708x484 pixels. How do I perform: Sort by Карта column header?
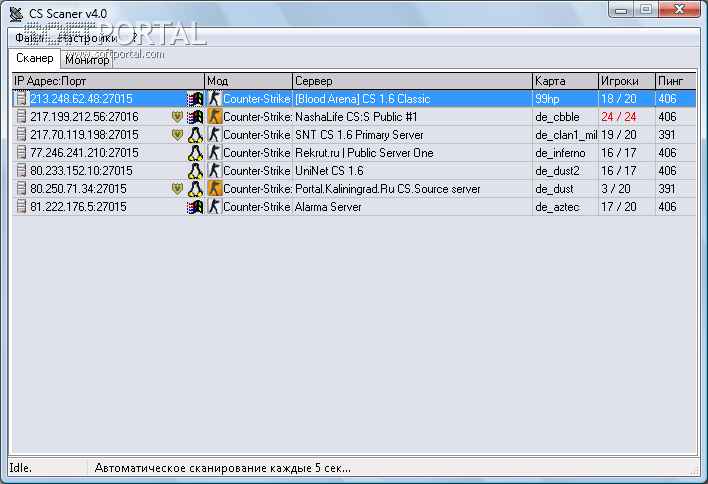[x=565, y=81]
